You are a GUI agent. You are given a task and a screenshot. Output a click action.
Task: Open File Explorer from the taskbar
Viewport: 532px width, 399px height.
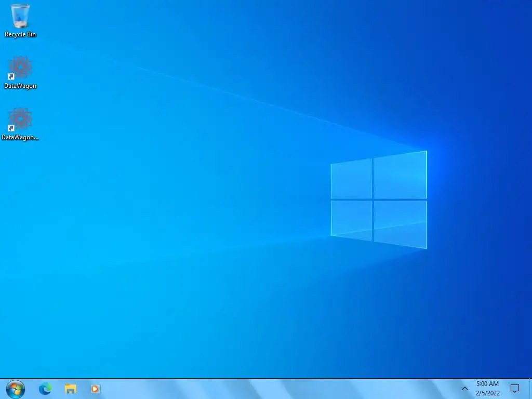71,389
